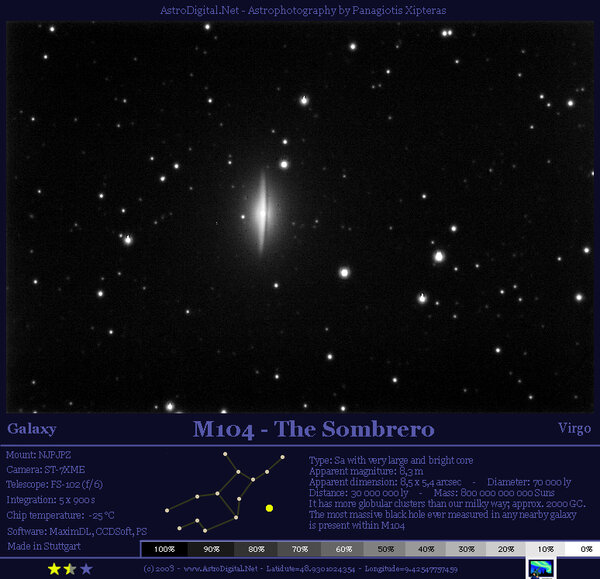Click the 'Distance: 30 000 000 ly' value
Screen dimensions: 600x579
[x=359, y=493]
